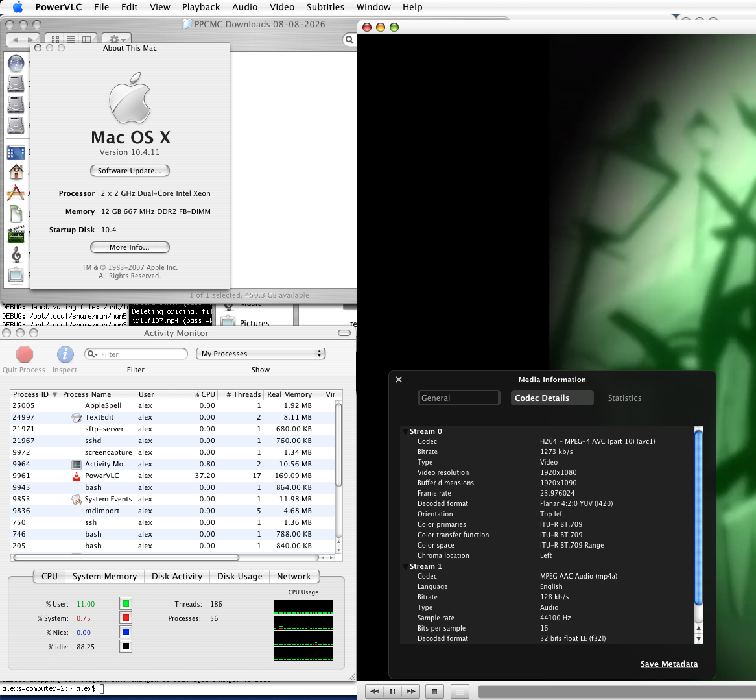Screen dimensions: 756x700
Task: Click the Version 10.4.11 text
Action: (x=130, y=152)
